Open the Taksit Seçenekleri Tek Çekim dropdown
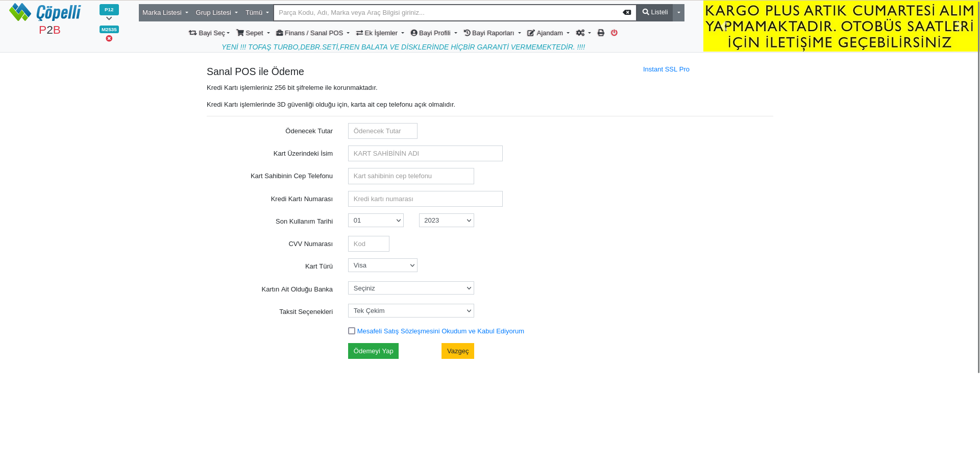Image resolution: width=980 pixels, height=462 pixels. point(411,311)
